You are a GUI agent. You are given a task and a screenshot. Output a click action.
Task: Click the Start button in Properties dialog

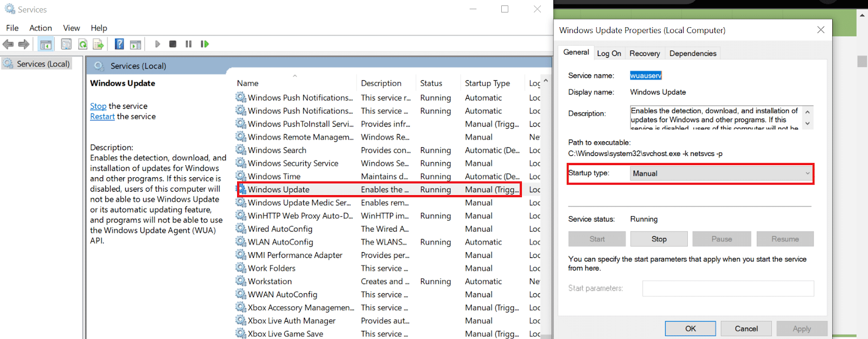[597, 239]
